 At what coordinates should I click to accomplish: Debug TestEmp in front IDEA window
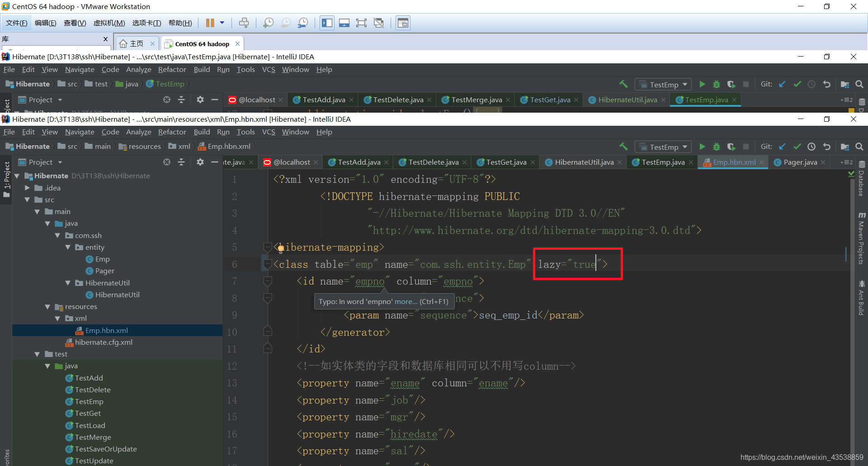click(717, 147)
